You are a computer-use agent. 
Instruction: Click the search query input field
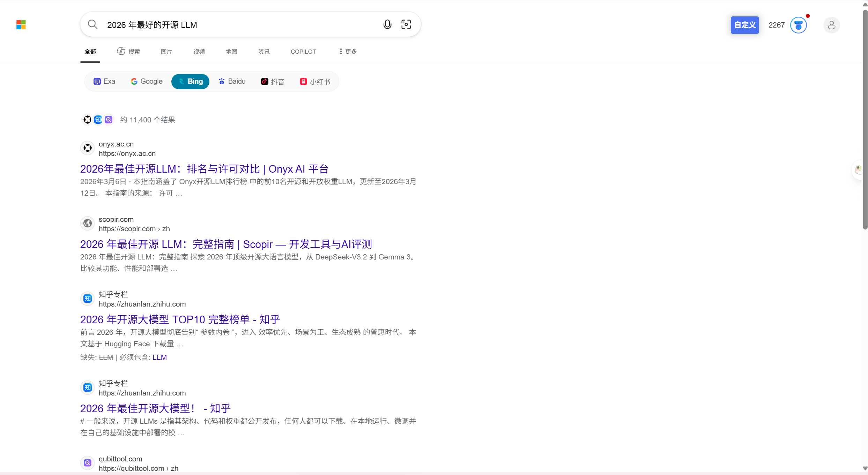tap(241, 25)
